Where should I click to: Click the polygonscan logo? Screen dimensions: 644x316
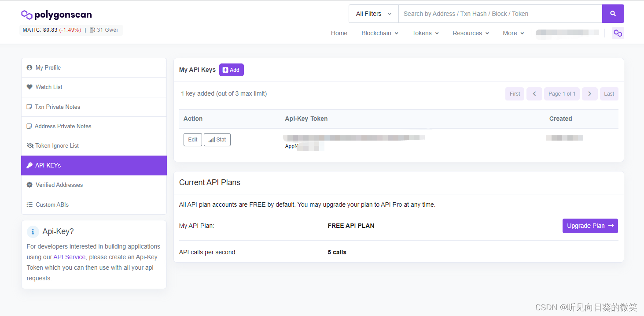(56, 15)
